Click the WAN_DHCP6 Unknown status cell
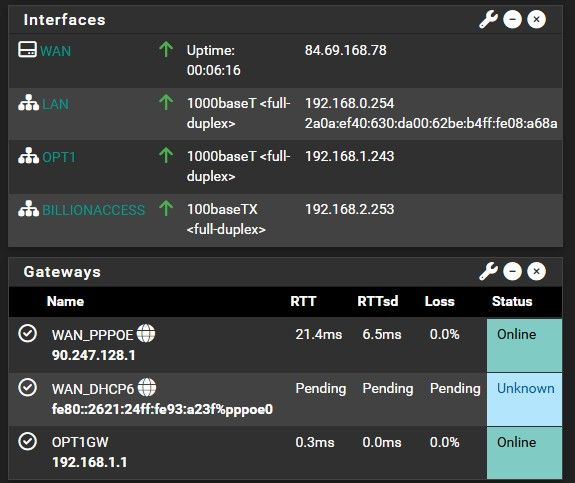 tap(524, 399)
